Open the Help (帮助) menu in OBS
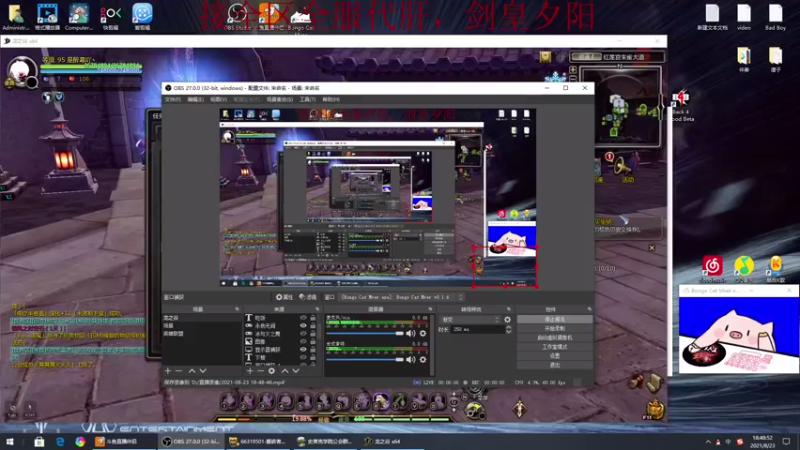The width and height of the screenshot is (800, 450). click(x=331, y=99)
